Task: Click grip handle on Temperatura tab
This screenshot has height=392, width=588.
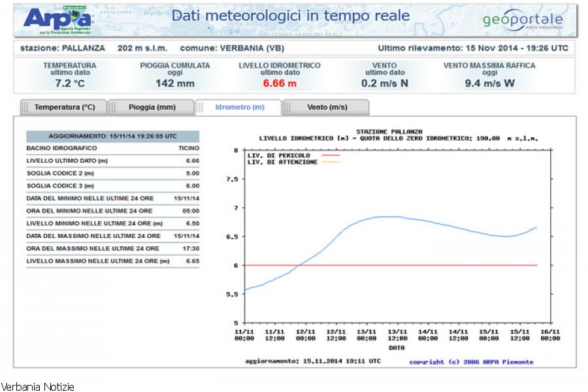Action: coord(25,107)
